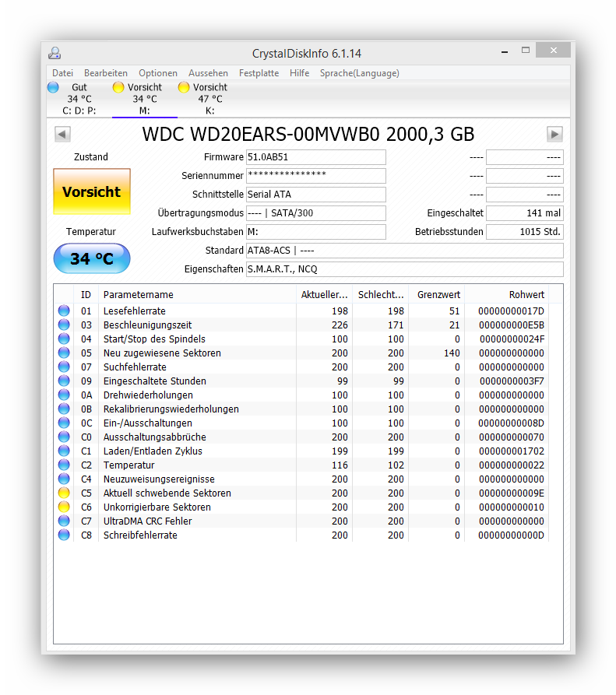Open the Festplatte menu

coord(259,73)
